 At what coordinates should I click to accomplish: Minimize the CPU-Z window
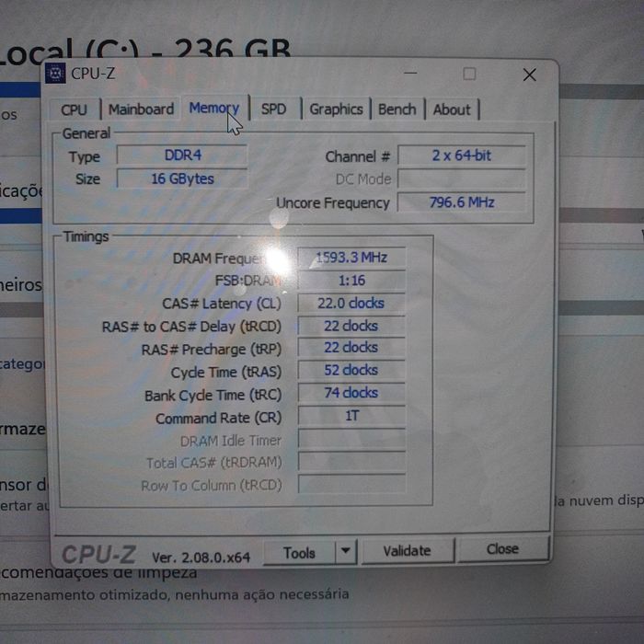click(x=410, y=74)
